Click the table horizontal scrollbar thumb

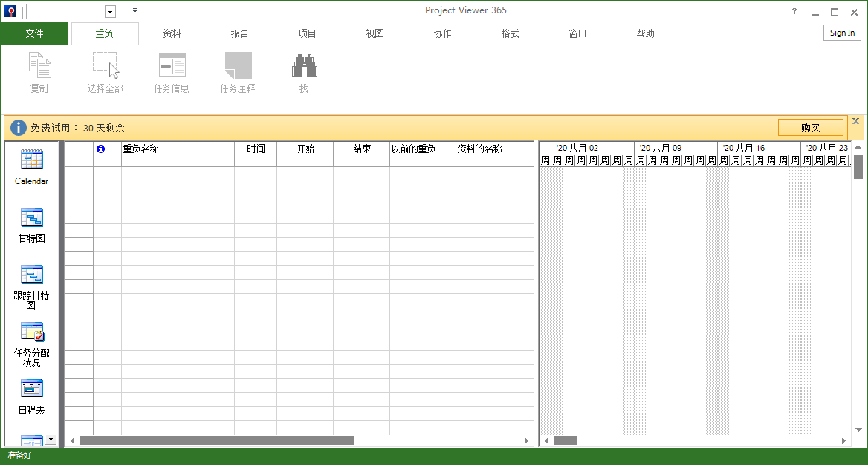pos(216,440)
